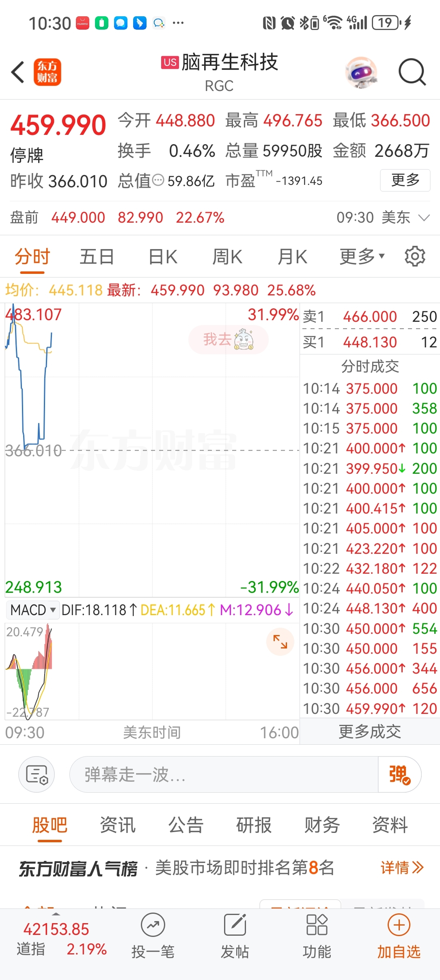Tap the 10:21 399.950 trade row
The width and height of the screenshot is (440, 980).
click(370, 468)
